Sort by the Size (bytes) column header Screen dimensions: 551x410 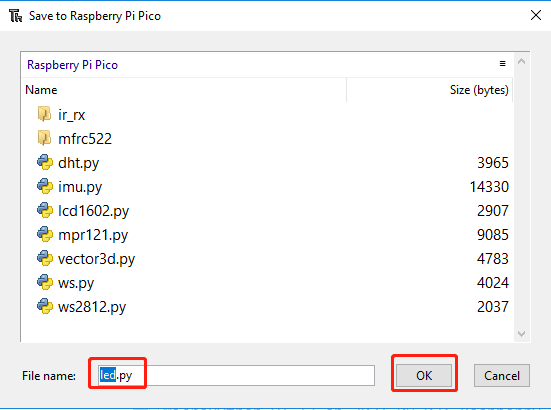point(429,90)
